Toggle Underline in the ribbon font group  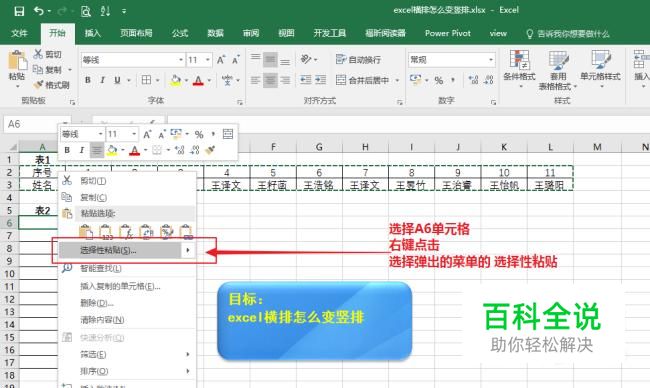[x=117, y=80]
